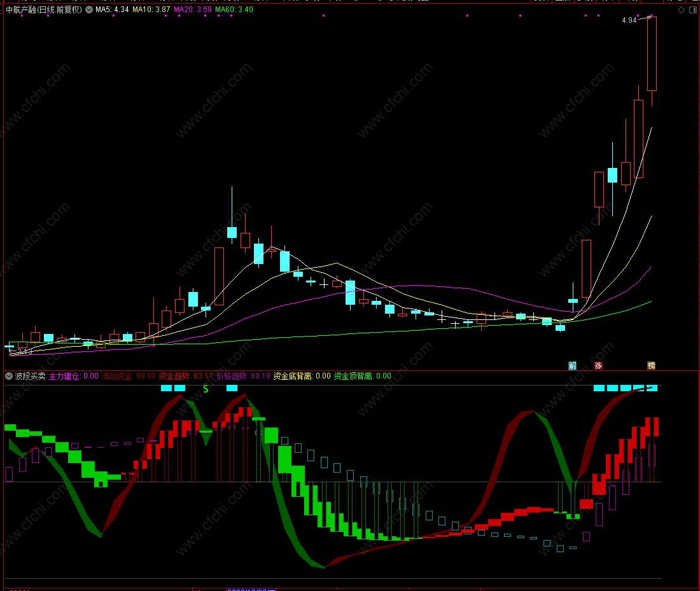Select the 流动资金: 99.08 value

(x=129, y=377)
